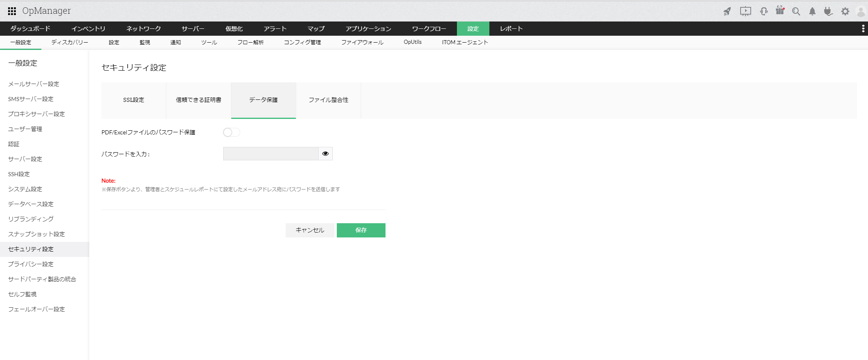Select the 一般設定 sub-tab
Image resolution: width=868 pixels, height=360 pixels.
click(x=21, y=42)
